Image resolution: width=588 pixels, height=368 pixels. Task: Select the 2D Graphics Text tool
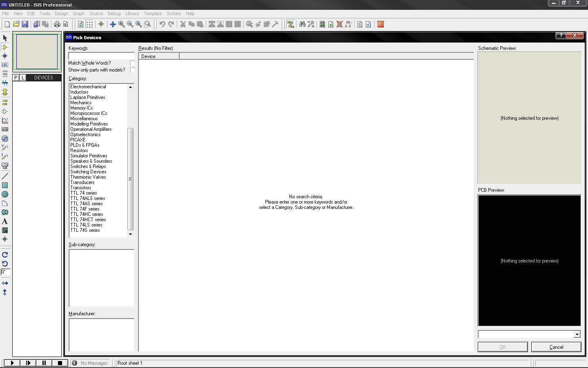tap(5, 221)
